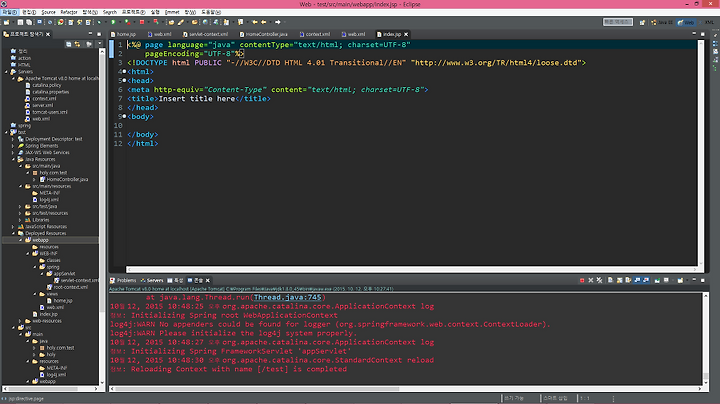Maximize the console panel

(x=703, y=280)
